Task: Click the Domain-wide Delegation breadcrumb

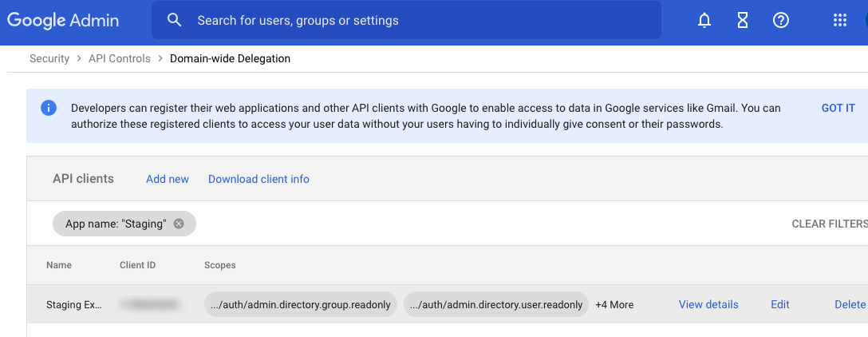Action: click(x=230, y=58)
